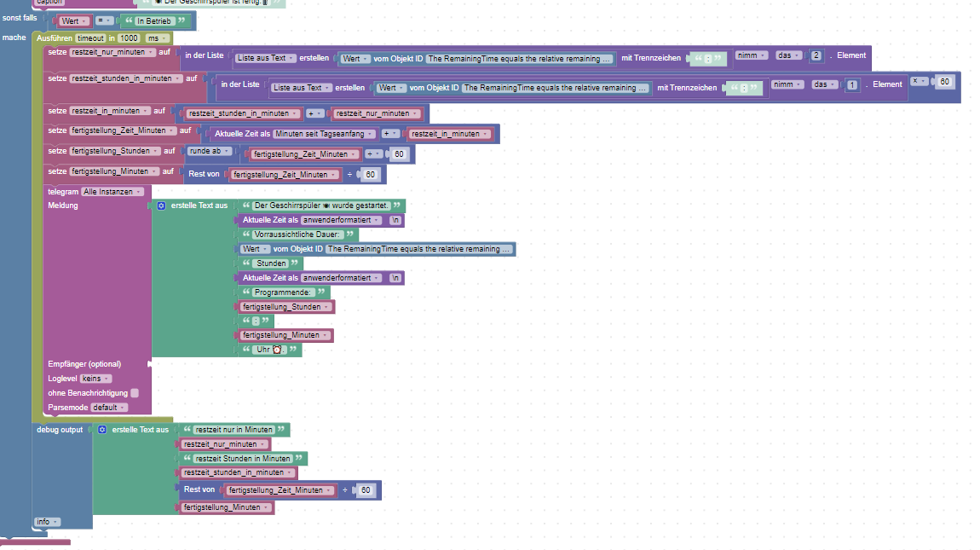Open the 'fertigstellung_Stunden' variable dropdown in setze block
Image resolution: width=980 pixels, height=550 pixels.
(x=115, y=152)
